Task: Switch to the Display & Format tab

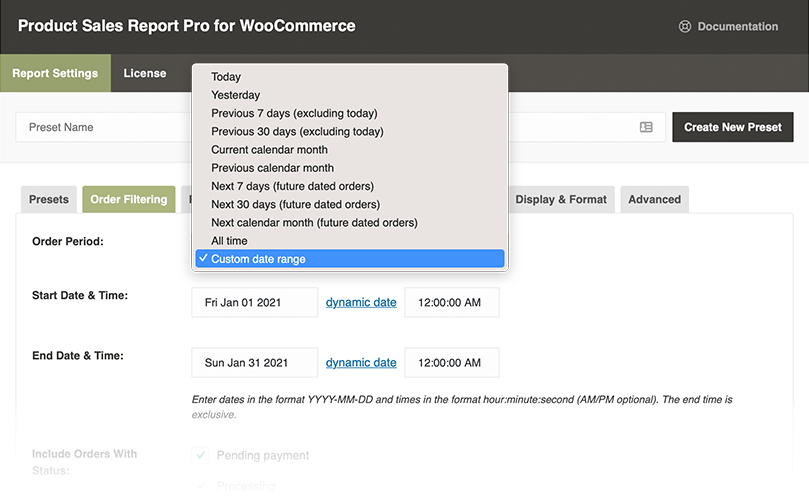Action: 561,199
